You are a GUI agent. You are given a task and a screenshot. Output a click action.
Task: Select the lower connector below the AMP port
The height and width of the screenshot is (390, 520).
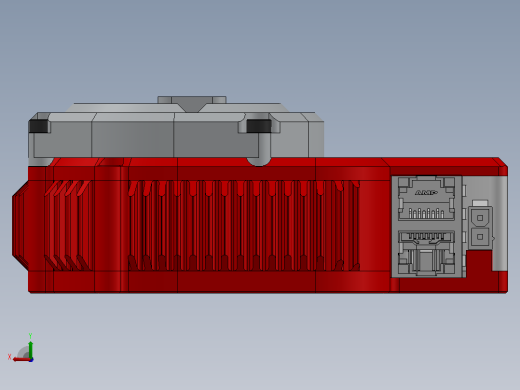point(426,253)
